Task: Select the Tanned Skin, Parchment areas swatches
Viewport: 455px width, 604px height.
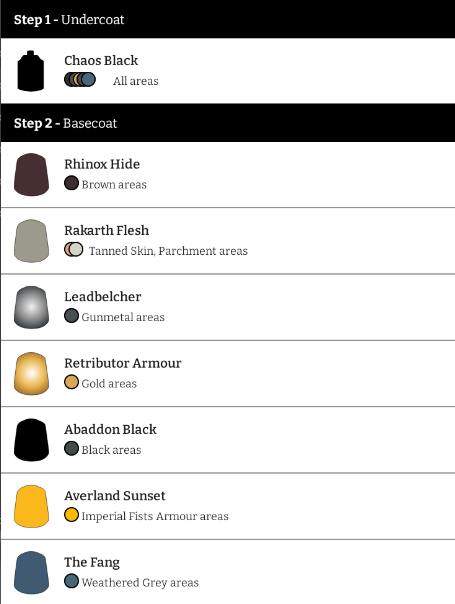Action: pos(74,249)
